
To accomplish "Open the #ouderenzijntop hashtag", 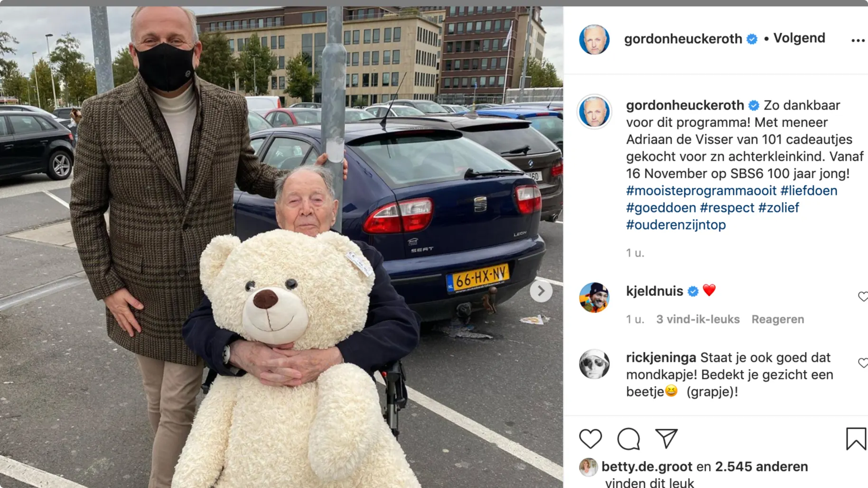I will click(x=676, y=225).
